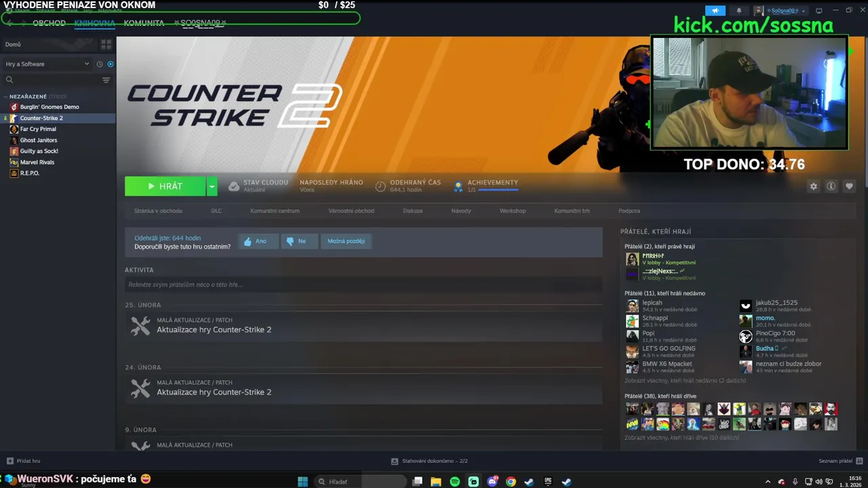Open game settings gear icon
Viewport: 868px width, 488px height.
click(813, 186)
